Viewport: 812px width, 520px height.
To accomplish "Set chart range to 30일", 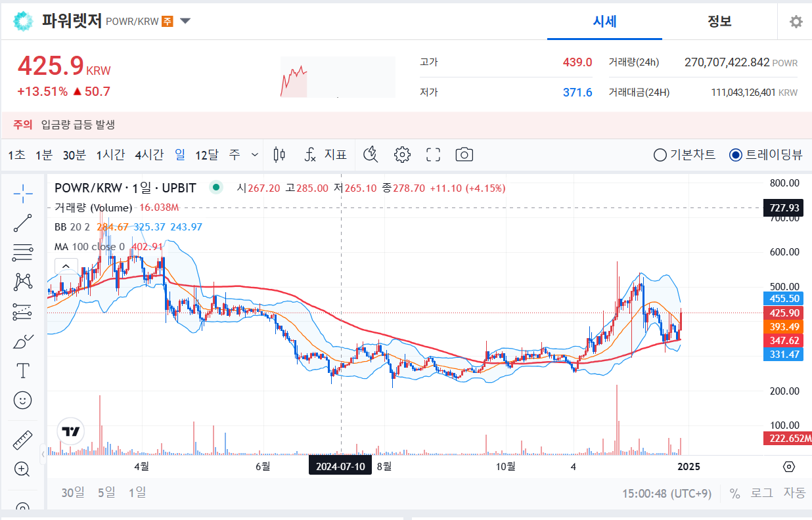I will click(73, 492).
